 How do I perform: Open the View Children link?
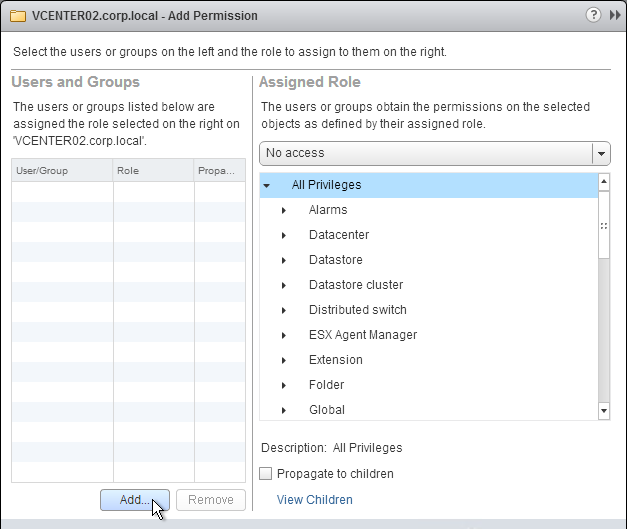point(315,500)
